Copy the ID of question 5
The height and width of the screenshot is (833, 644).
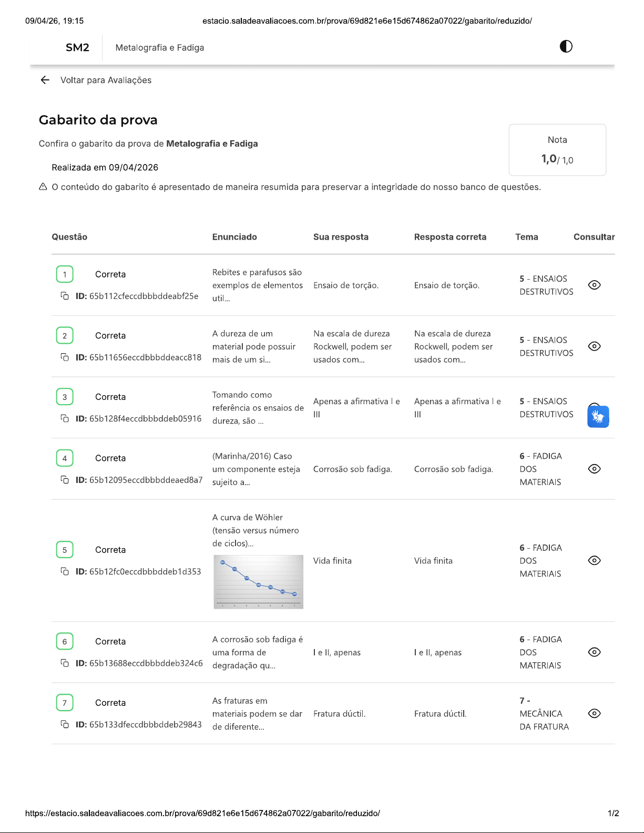click(65, 571)
